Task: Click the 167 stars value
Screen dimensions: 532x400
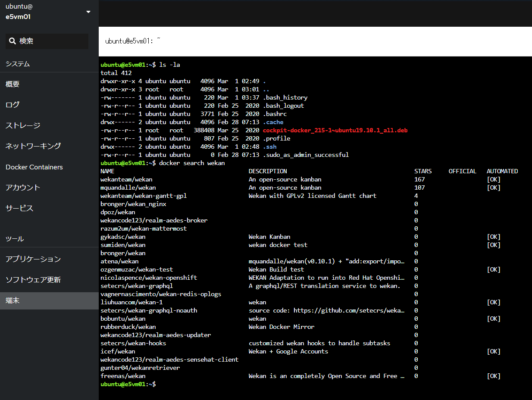Action: click(419, 179)
